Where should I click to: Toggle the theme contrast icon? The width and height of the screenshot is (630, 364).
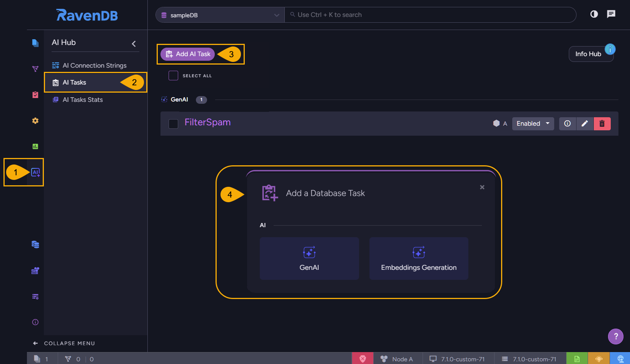[594, 14]
